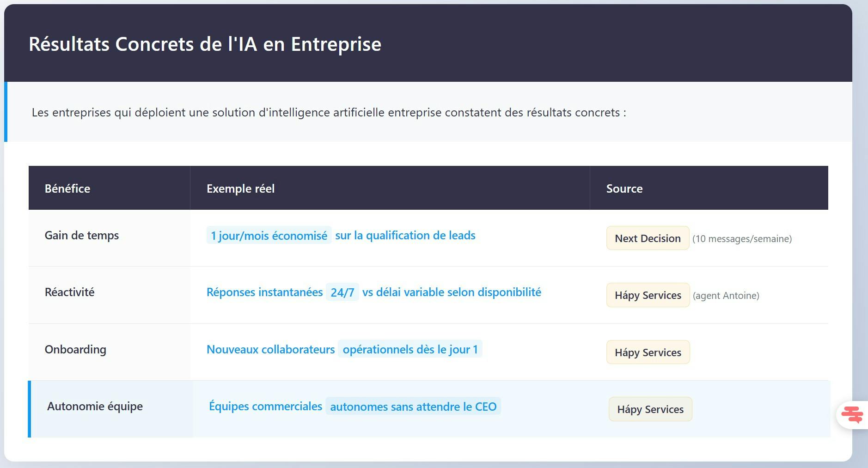Image resolution: width=868 pixels, height=468 pixels.
Task: Click 'Équipes commerciales' link
Action: click(265, 406)
